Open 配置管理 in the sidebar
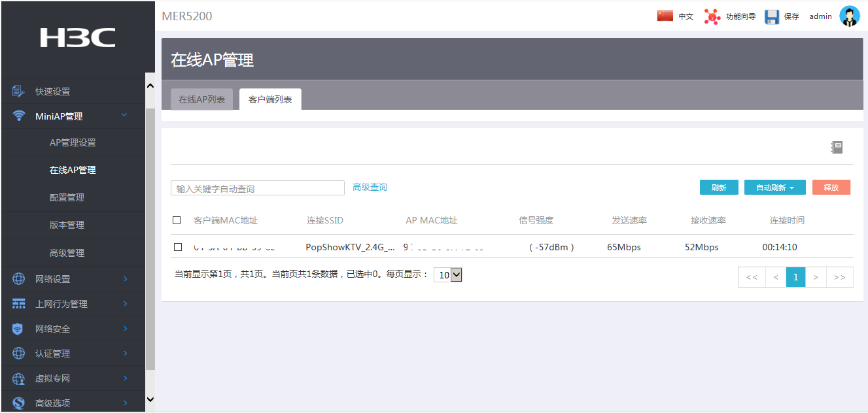Image resolution: width=868 pixels, height=413 pixels. [67, 197]
